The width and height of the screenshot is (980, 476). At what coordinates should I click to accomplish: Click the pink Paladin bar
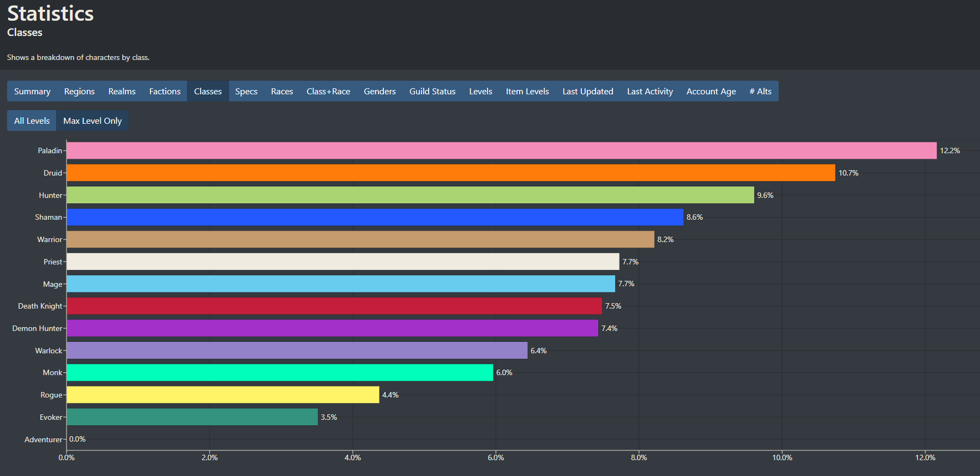pos(502,150)
